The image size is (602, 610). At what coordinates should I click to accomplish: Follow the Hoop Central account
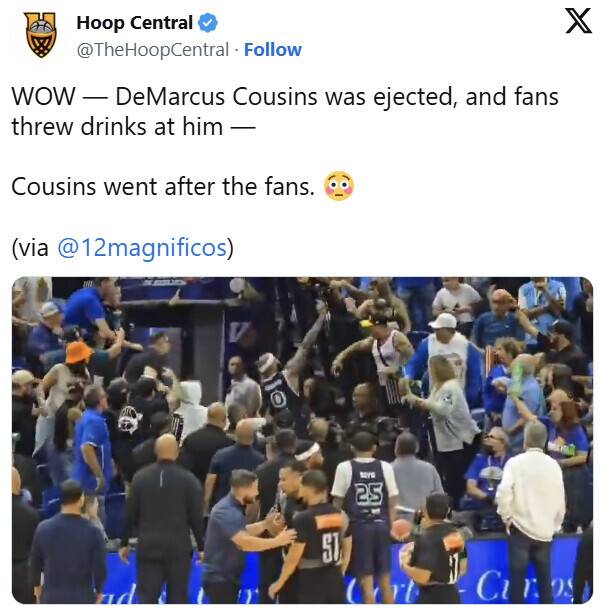pos(273,49)
